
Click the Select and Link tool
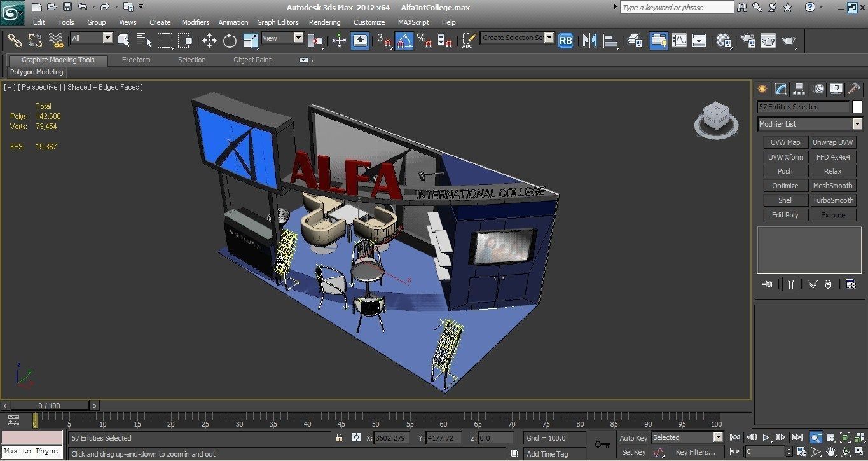[15, 41]
